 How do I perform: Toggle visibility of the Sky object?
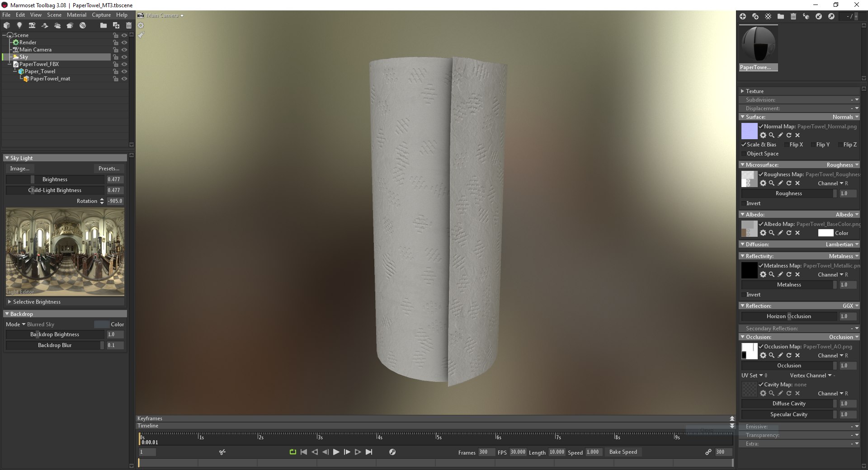124,57
